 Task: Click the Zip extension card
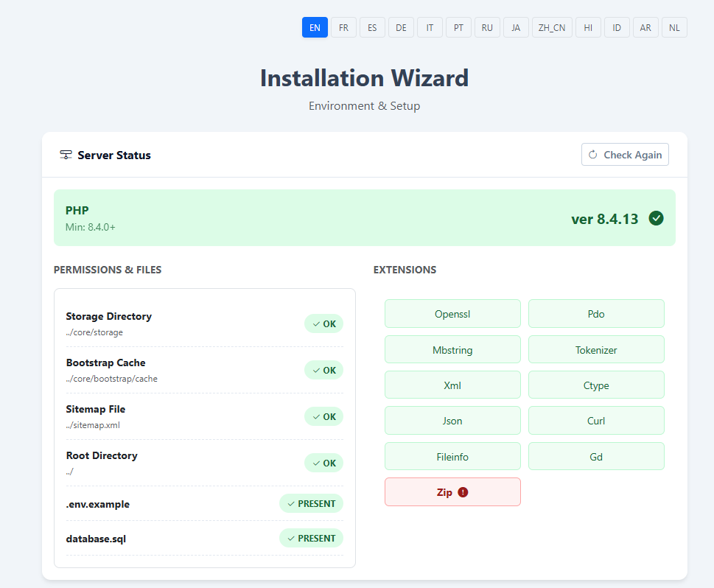click(x=452, y=491)
